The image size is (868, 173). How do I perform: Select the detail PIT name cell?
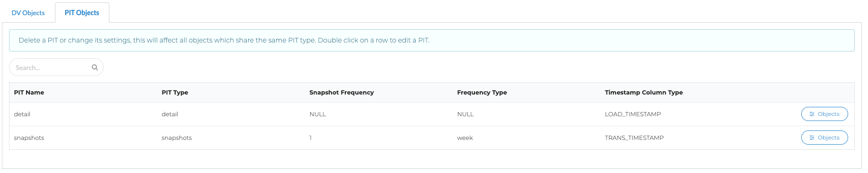pyautogui.click(x=22, y=114)
